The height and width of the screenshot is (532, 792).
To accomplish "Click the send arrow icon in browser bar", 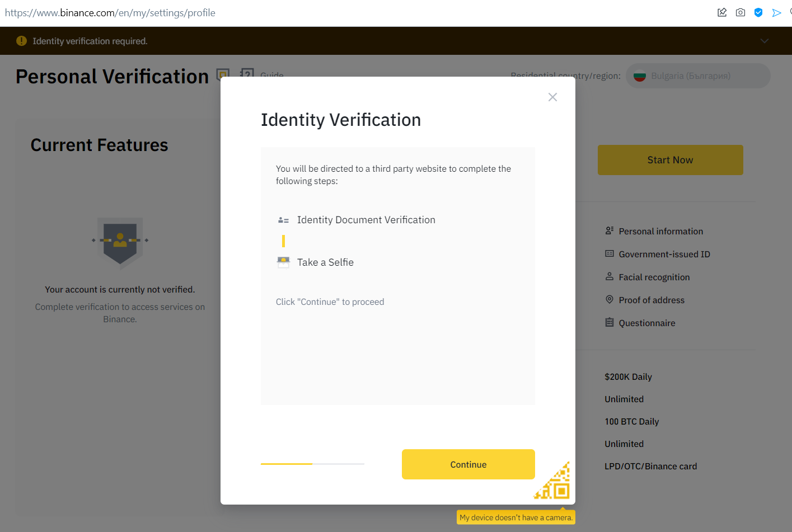I will pyautogui.click(x=776, y=12).
